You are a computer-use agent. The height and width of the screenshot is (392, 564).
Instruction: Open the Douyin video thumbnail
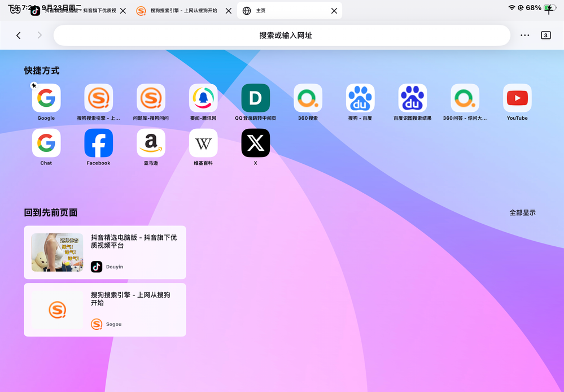point(57,252)
